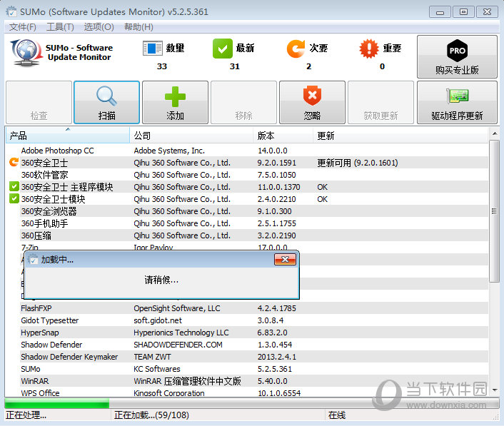Viewport: 504px width, 426px height.
Task: Click SHADOWDEFENDER.COM company cell
Action: click(178, 345)
